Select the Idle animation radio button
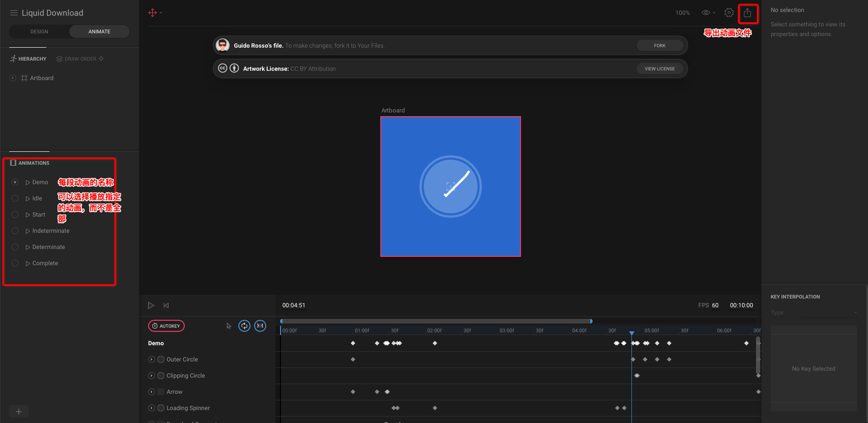The height and width of the screenshot is (423, 868). point(15,199)
